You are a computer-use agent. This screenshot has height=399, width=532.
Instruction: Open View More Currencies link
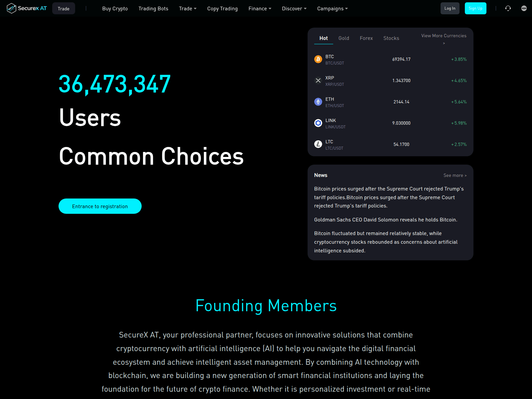coord(444,36)
